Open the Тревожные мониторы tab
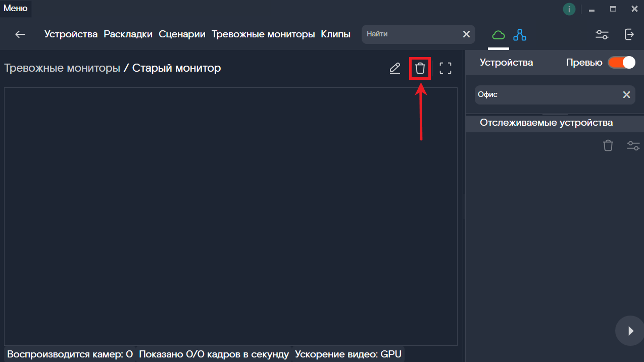Image resolution: width=644 pixels, height=362 pixels. point(263,34)
